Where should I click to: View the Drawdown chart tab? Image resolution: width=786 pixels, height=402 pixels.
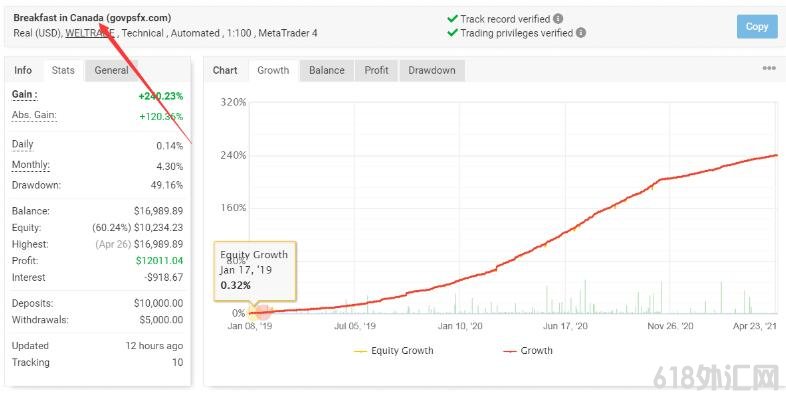coord(432,70)
